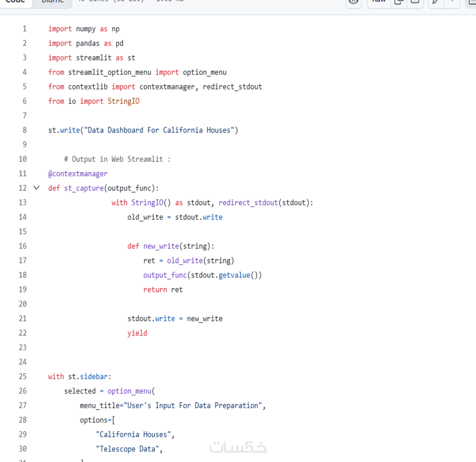The height and width of the screenshot is (462, 476).
Task: Click old_write variable on line 14
Action: coord(145,218)
